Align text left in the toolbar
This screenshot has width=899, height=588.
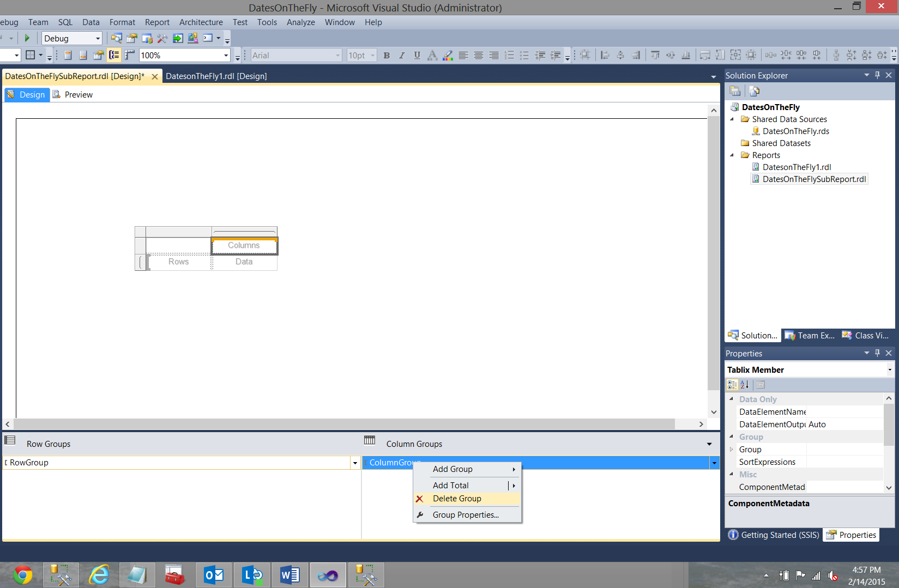[463, 55]
